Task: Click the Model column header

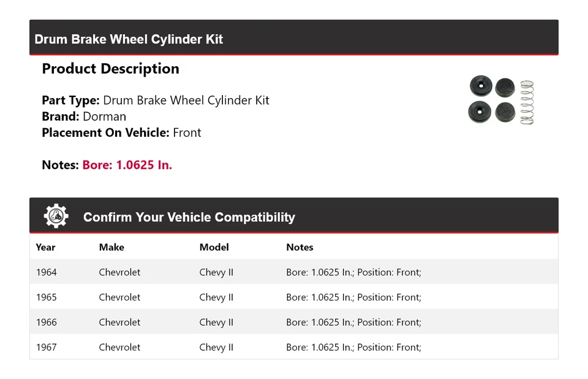Action: 214,247
